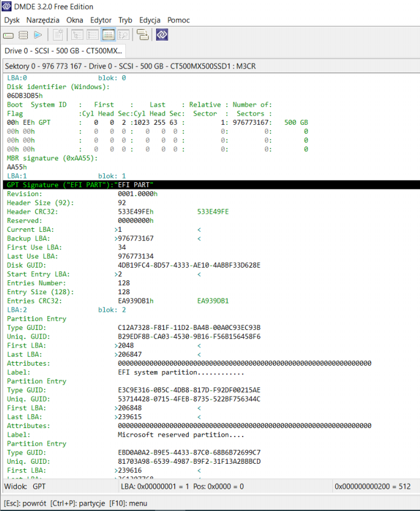Image resolution: width=420 pixels, height=511 pixels.
Task: Click Uniq. GUID 81703A98-6539-4987-B9F2-31F13A2BBBCD
Action: [189, 461]
